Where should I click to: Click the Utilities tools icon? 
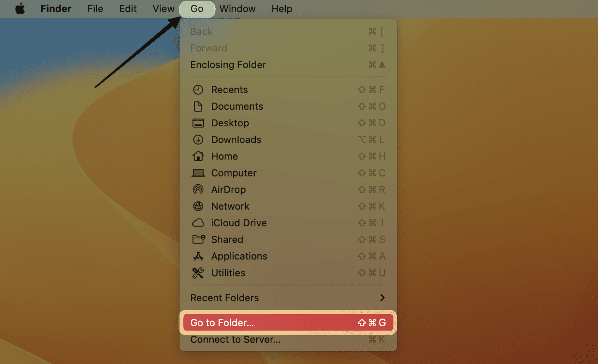tap(198, 273)
